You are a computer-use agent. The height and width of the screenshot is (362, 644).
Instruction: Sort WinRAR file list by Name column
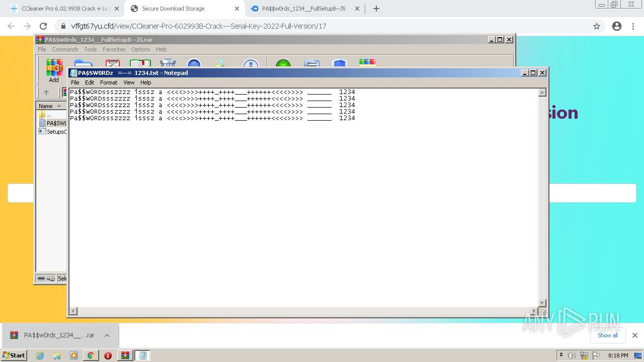(x=51, y=106)
